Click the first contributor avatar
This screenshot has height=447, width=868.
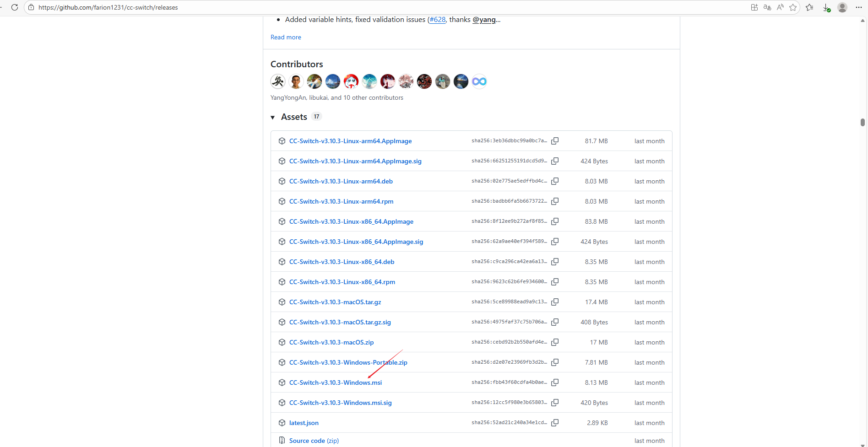click(278, 81)
